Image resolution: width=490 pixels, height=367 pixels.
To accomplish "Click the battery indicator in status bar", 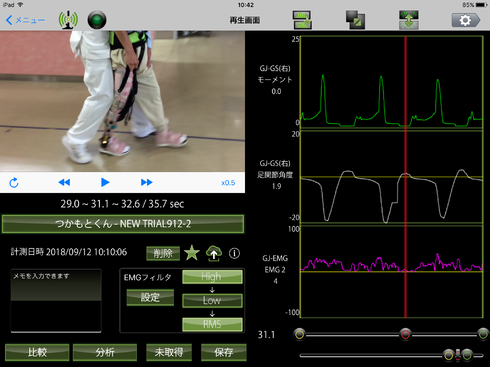I will 482,5.
